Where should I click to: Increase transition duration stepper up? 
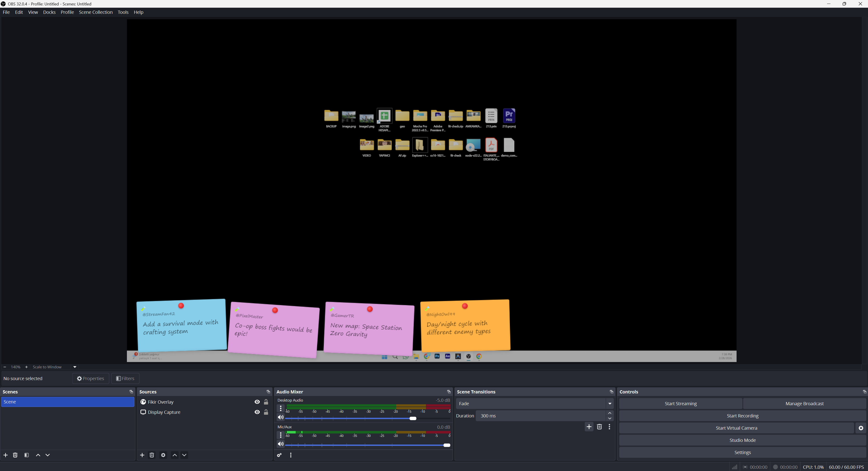click(610, 413)
